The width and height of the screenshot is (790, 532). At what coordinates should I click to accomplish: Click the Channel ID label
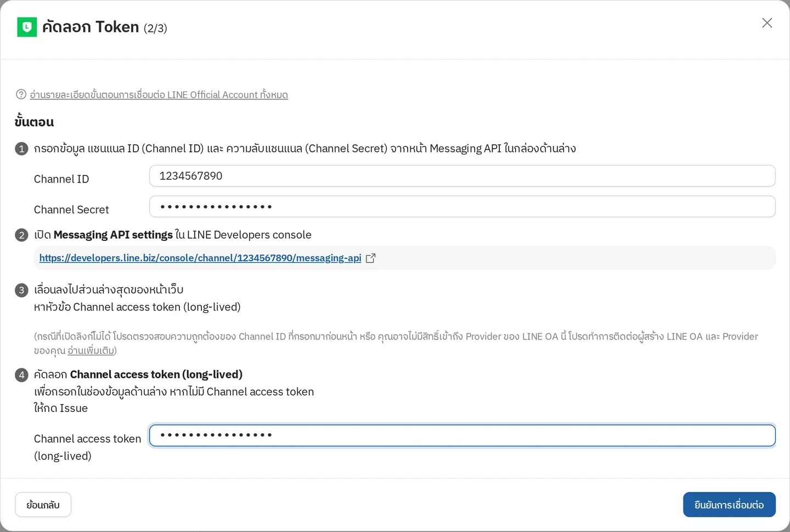point(61,179)
